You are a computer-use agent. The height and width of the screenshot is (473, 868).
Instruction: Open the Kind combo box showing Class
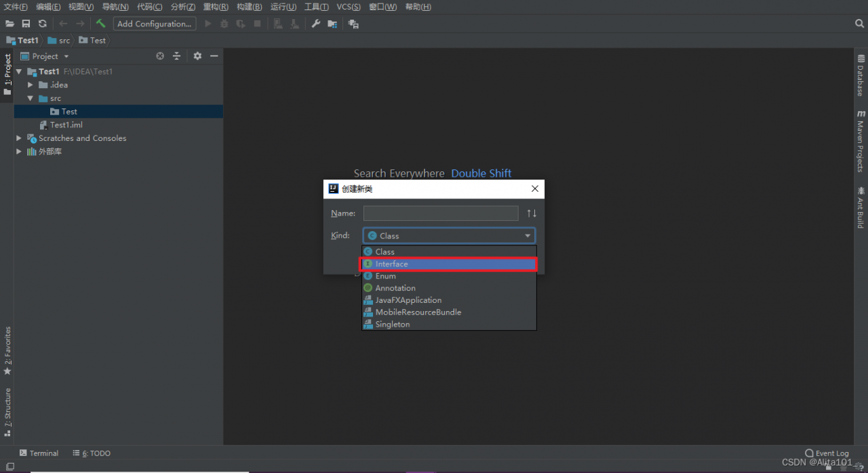(x=449, y=236)
